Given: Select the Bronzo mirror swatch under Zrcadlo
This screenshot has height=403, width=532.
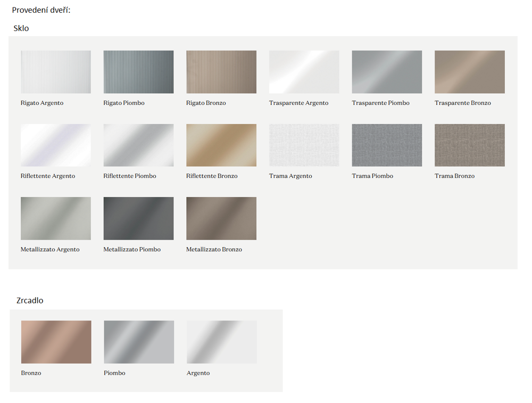Looking at the screenshot, I should coord(56,342).
